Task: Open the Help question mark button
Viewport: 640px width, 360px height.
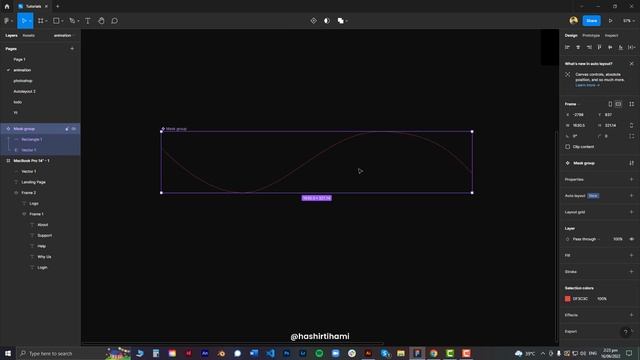Action: click(626, 332)
